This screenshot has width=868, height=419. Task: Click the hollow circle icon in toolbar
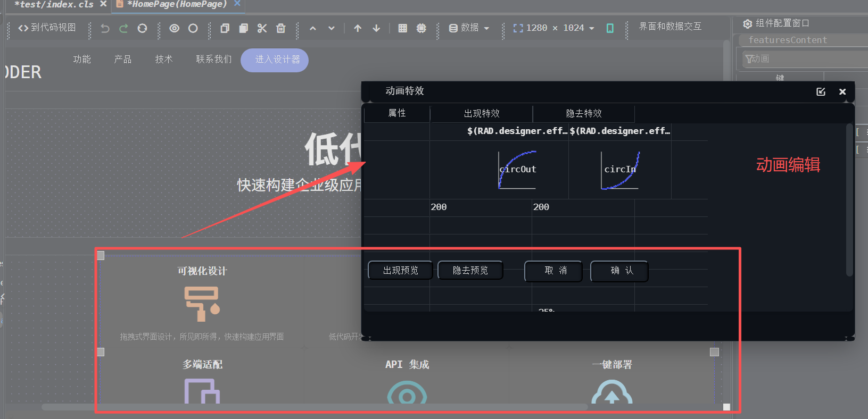(193, 28)
